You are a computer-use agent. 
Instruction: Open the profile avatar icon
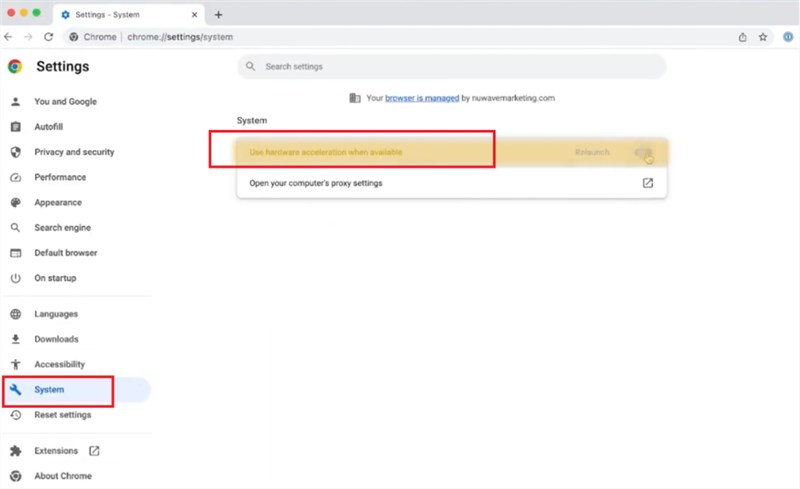pos(787,37)
